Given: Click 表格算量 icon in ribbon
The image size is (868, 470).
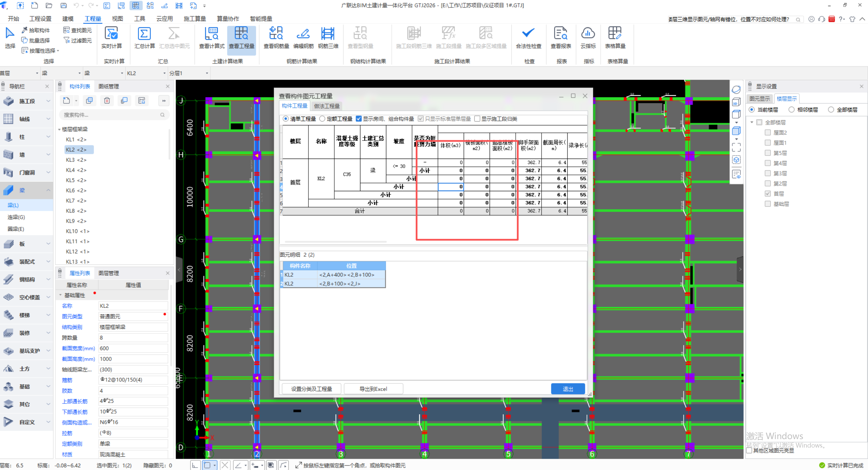Looking at the screenshot, I should 615,34.
